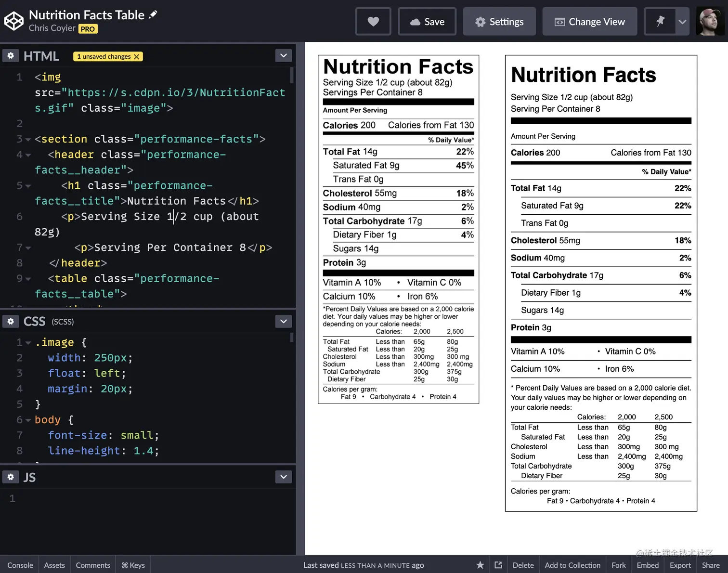Open the Comments panel
The image size is (728, 573).
point(93,565)
